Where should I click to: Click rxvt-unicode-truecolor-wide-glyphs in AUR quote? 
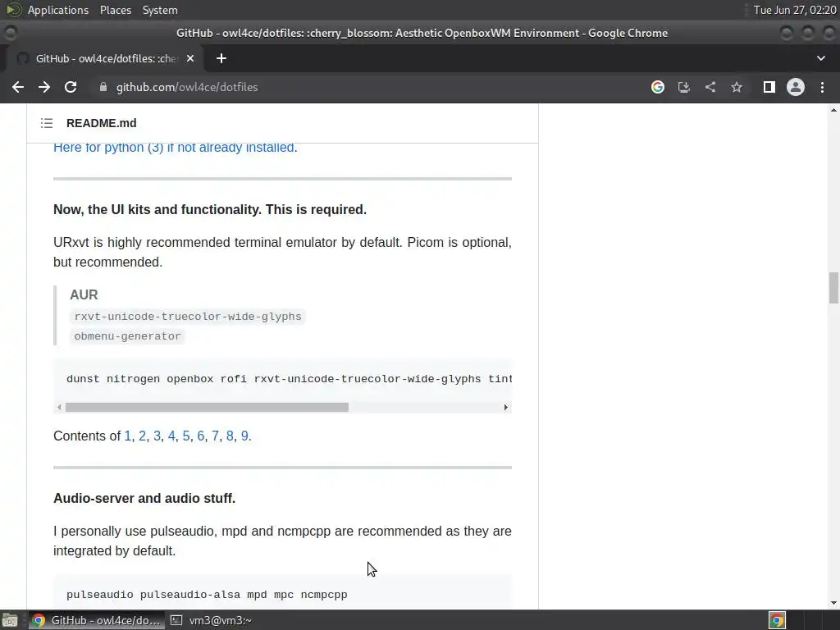click(x=188, y=317)
